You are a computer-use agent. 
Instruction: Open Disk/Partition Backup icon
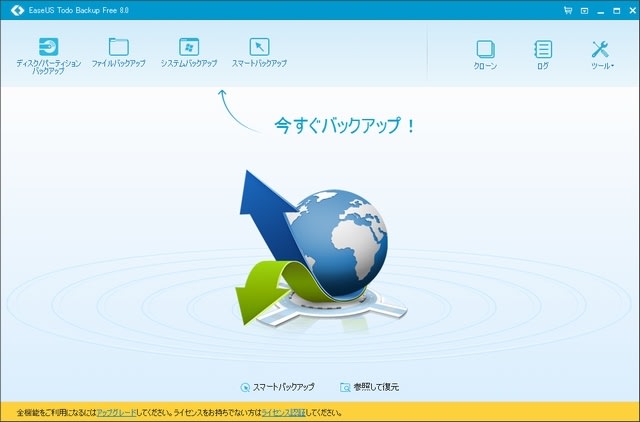(48, 48)
